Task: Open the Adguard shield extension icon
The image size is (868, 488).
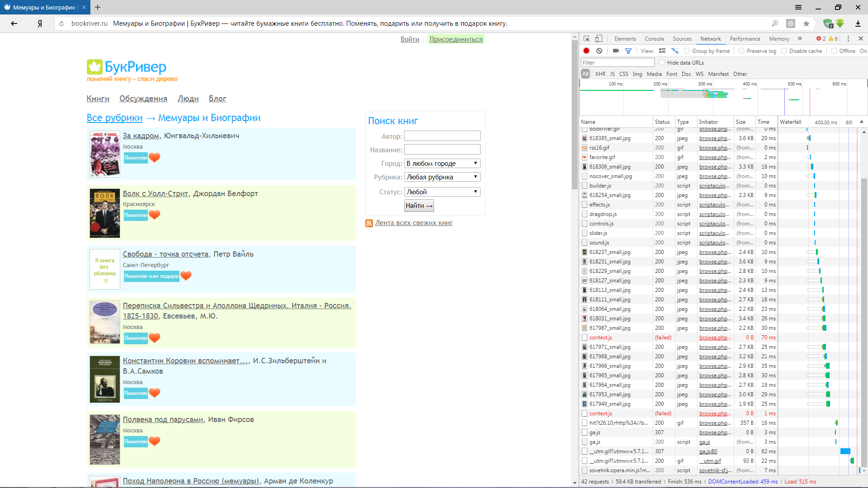Action: coord(828,23)
